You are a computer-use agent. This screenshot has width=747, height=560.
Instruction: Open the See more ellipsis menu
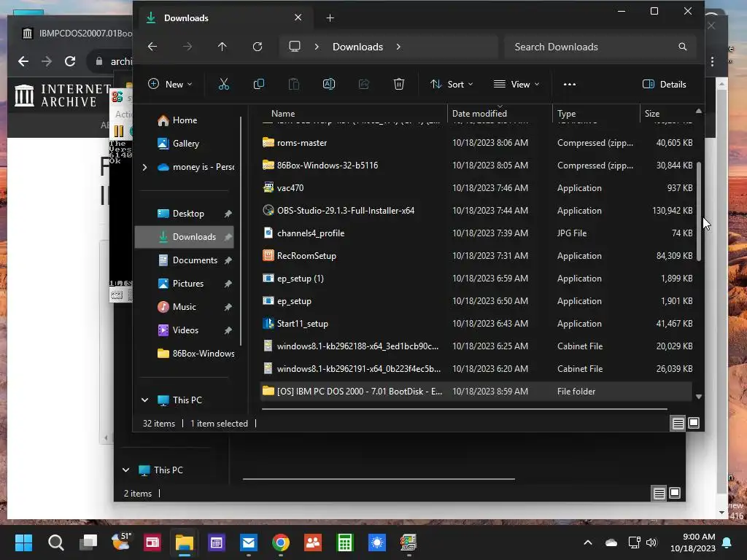569,85
